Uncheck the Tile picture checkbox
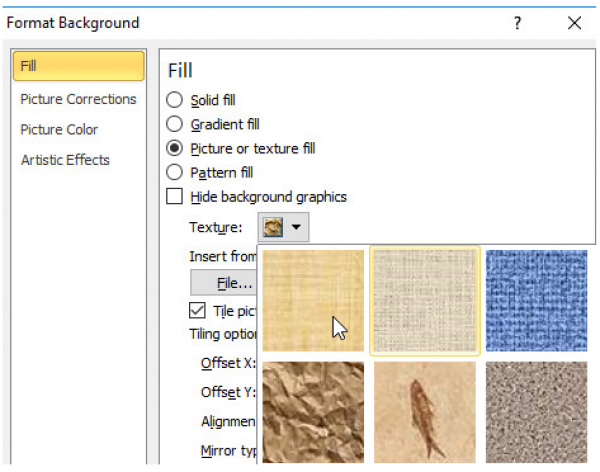600x472 pixels. click(198, 311)
